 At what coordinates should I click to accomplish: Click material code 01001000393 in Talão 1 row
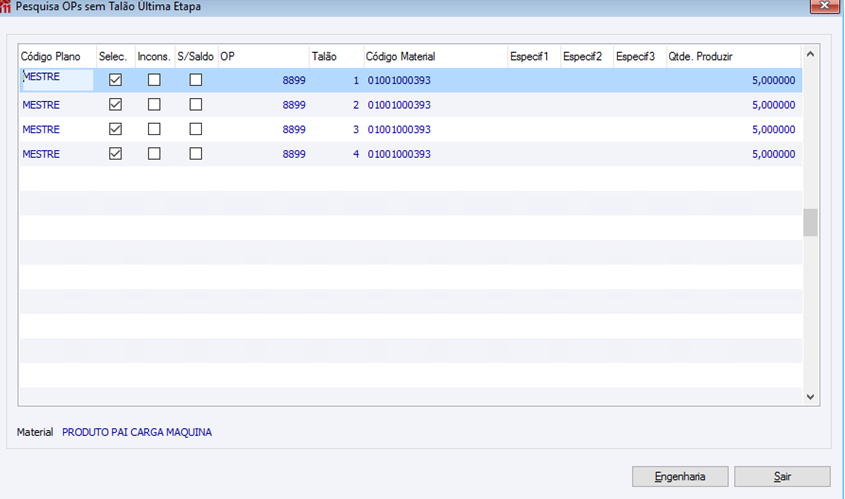(399, 80)
